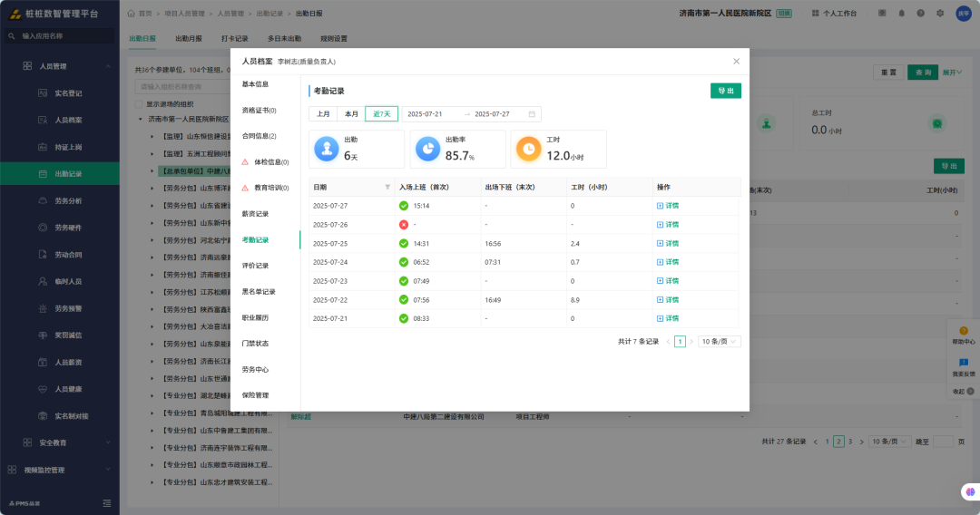Viewport: 980px width, 515px height.
Task: Go to page 3 in background pagination
Action: (x=850, y=442)
